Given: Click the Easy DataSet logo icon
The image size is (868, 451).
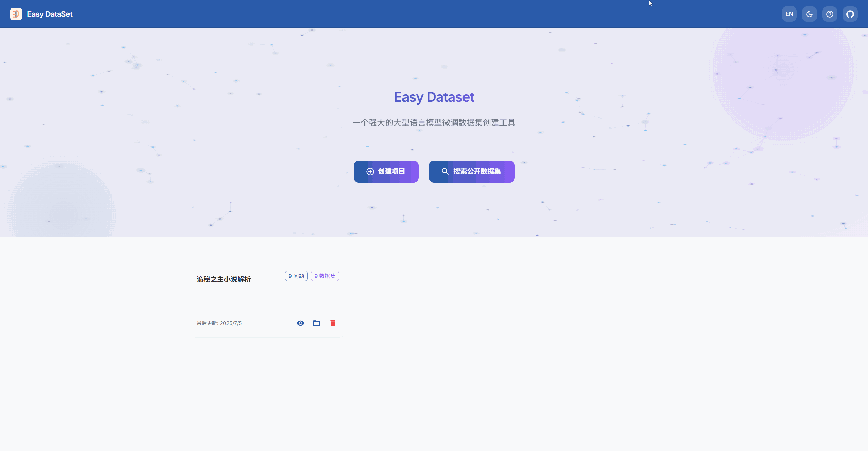Looking at the screenshot, I should (16, 14).
